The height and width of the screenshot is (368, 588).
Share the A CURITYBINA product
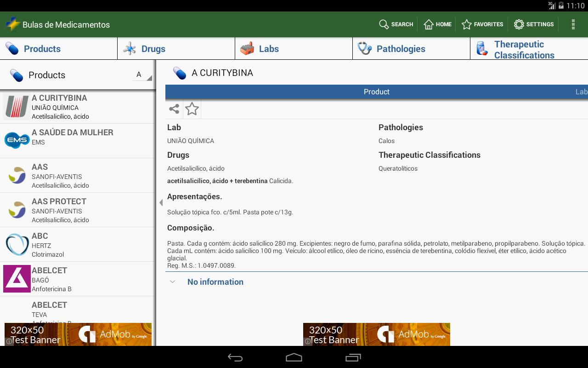click(x=174, y=109)
